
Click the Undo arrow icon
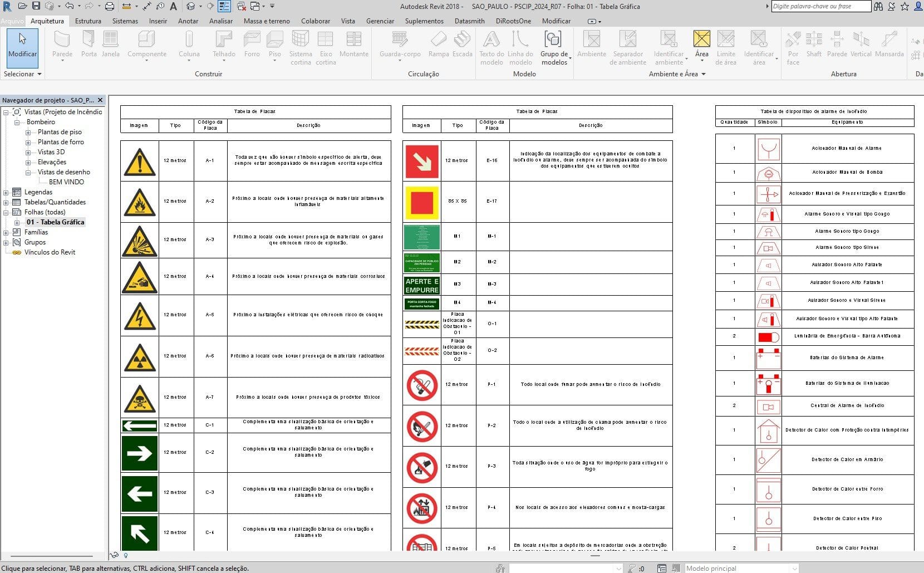69,6
